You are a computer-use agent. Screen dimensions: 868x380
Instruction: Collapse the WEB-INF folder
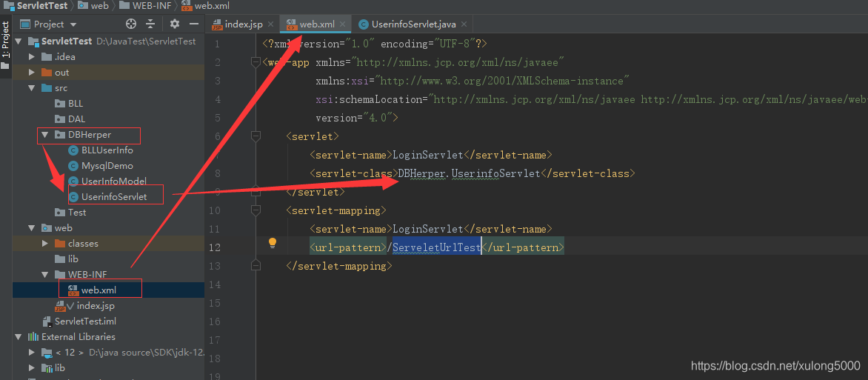coord(45,274)
